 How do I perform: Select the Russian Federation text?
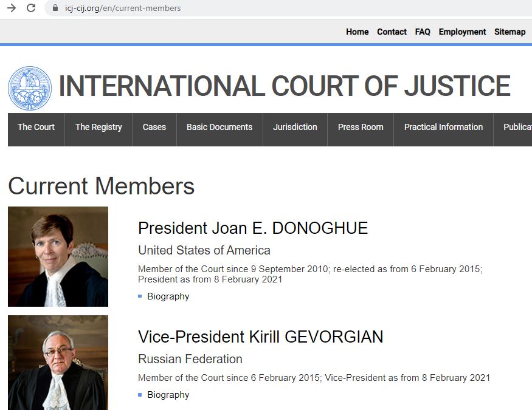190,359
